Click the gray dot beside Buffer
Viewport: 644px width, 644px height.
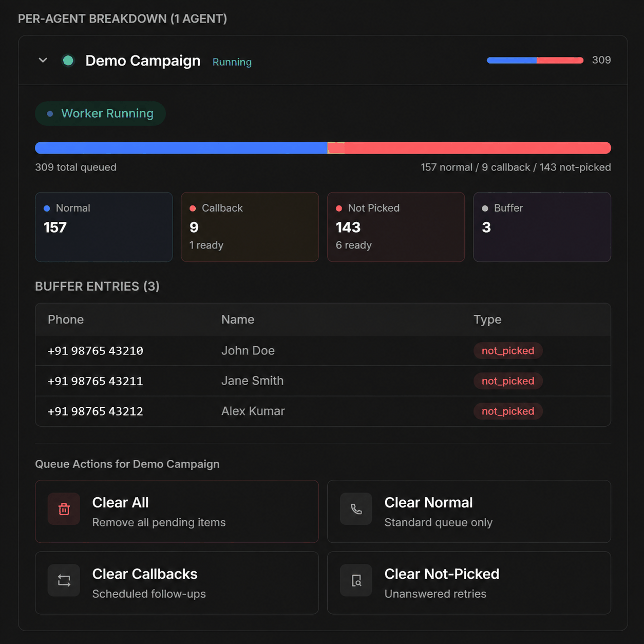coord(485,209)
